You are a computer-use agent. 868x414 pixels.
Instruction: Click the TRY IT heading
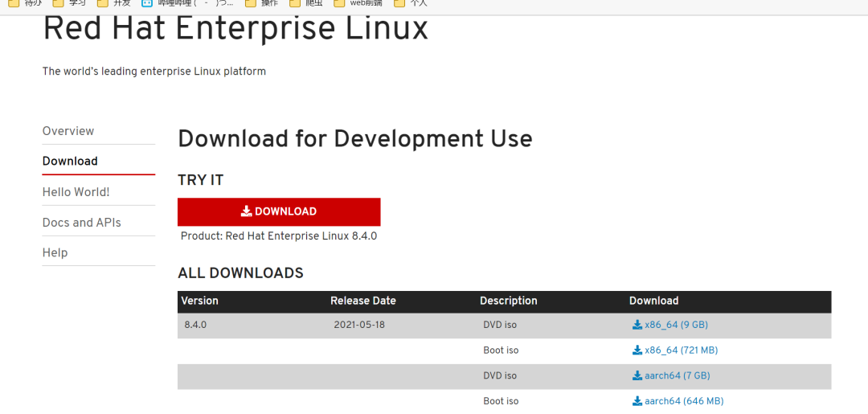[200, 180]
